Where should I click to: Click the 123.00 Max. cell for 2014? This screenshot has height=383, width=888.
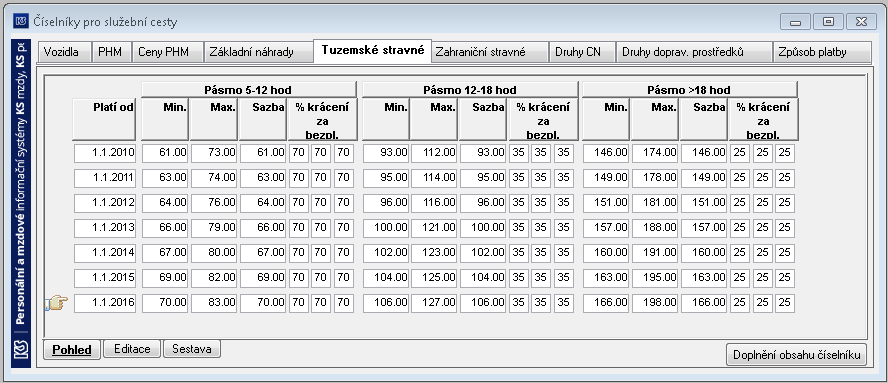click(434, 253)
